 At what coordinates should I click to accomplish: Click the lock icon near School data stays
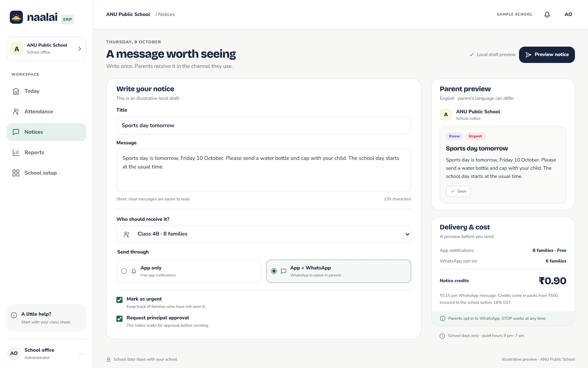click(x=109, y=359)
